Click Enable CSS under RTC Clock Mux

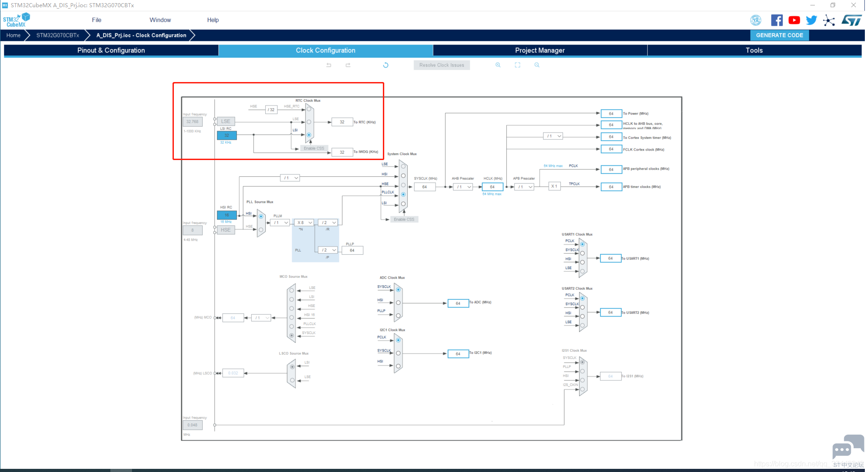[314, 148]
